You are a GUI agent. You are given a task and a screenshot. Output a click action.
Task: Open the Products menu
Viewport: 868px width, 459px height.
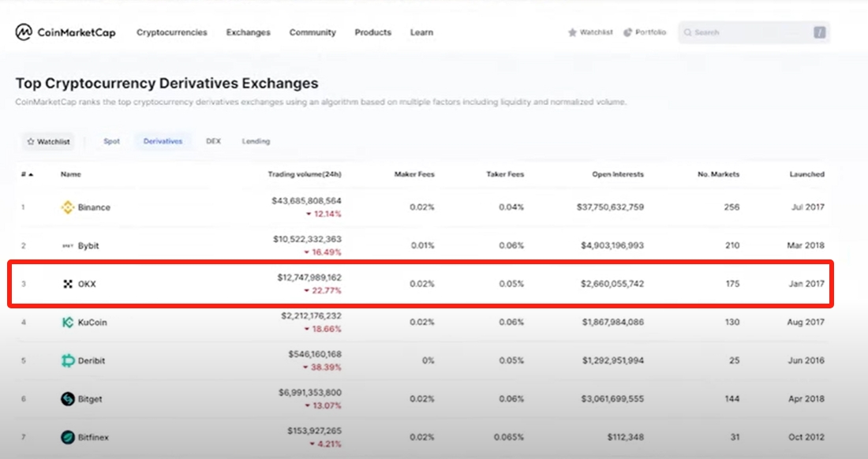[x=373, y=32]
